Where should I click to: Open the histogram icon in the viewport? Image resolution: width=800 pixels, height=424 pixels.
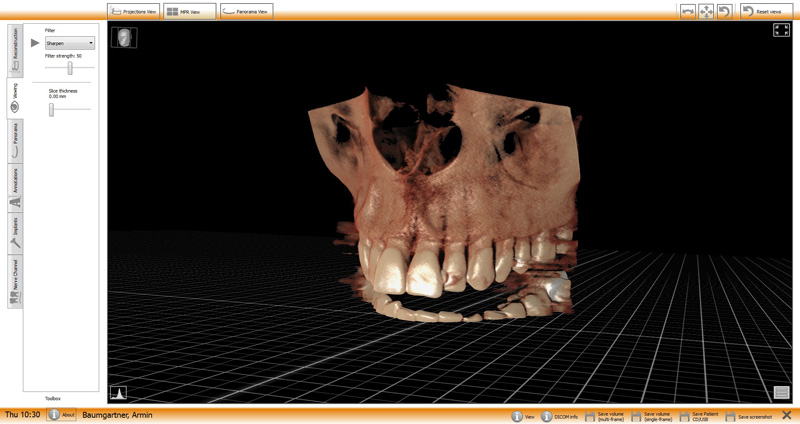[119, 393]
